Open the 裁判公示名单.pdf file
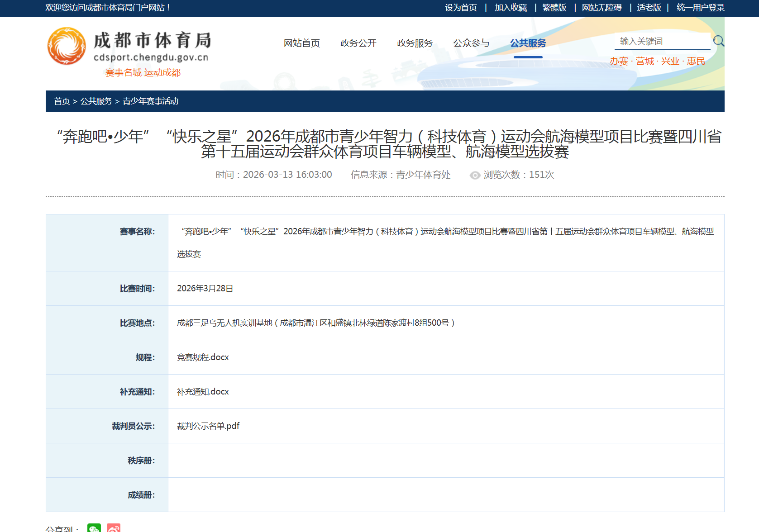The height and width of the screenshot is (532, 759). click(208, 426)
